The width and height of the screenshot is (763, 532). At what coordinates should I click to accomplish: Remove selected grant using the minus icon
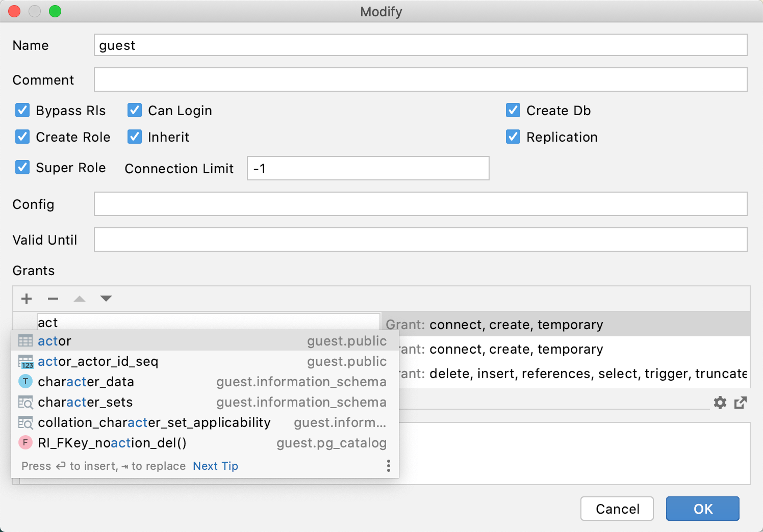click(x=53, y=299)
